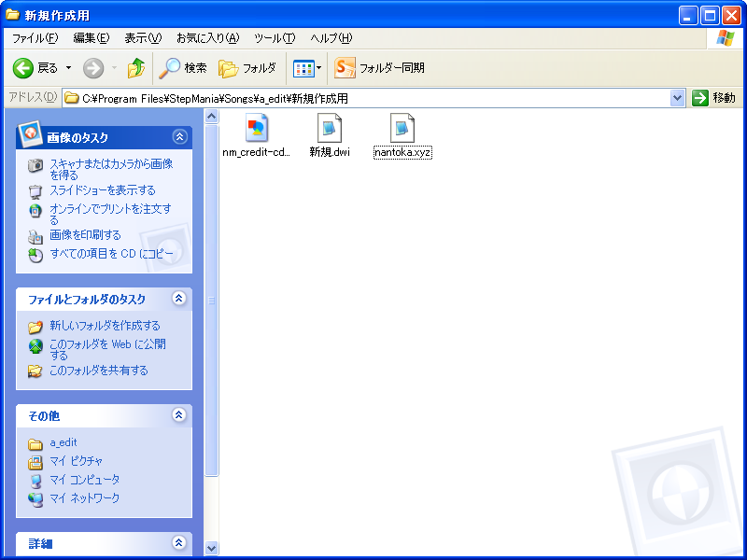Click the マイ ピクチャ pictures icon
The width and height of the screenshot is (747, 560).
pyautogui.click(x=35, y=462)
